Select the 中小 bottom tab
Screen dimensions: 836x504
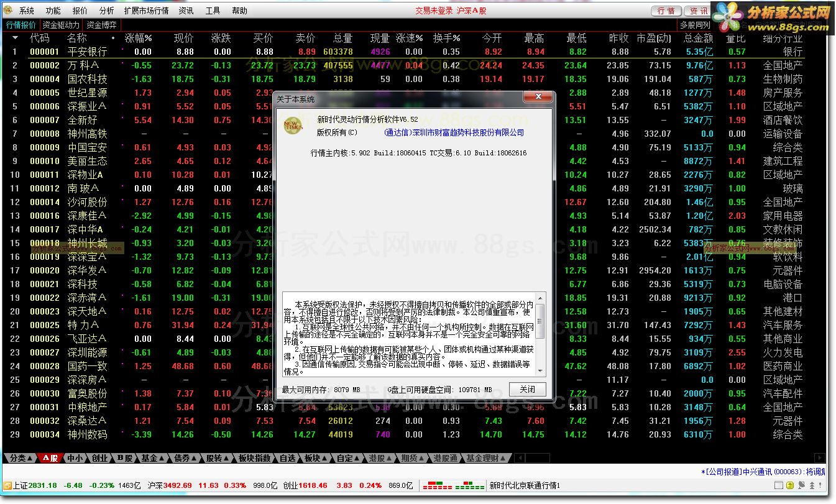75,458
